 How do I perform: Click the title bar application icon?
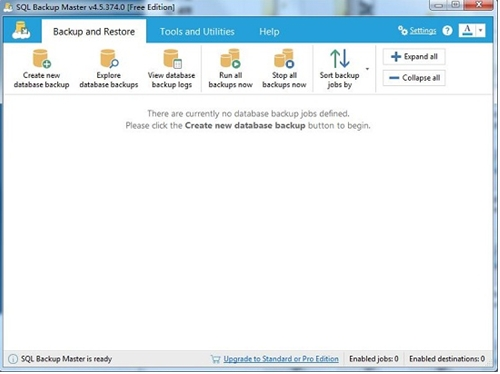coord(8,7)
